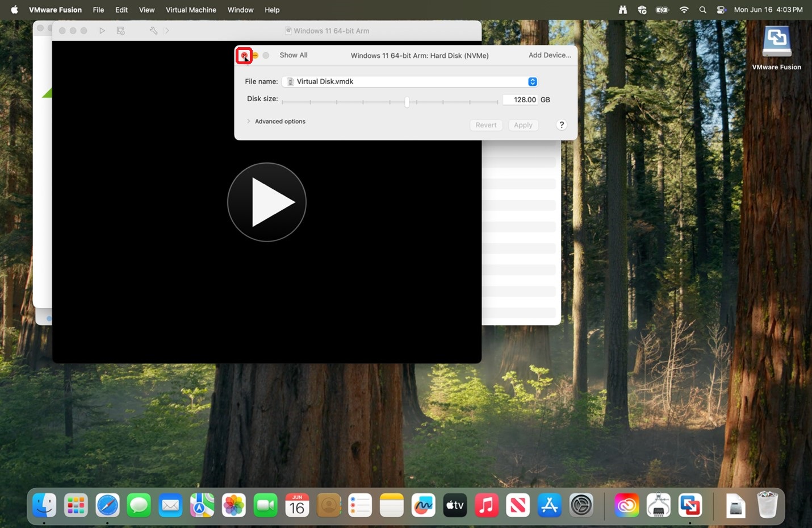Viewport: 812px width, 528px height.
Task: Open Photos from the Dock
Action: 233,505
